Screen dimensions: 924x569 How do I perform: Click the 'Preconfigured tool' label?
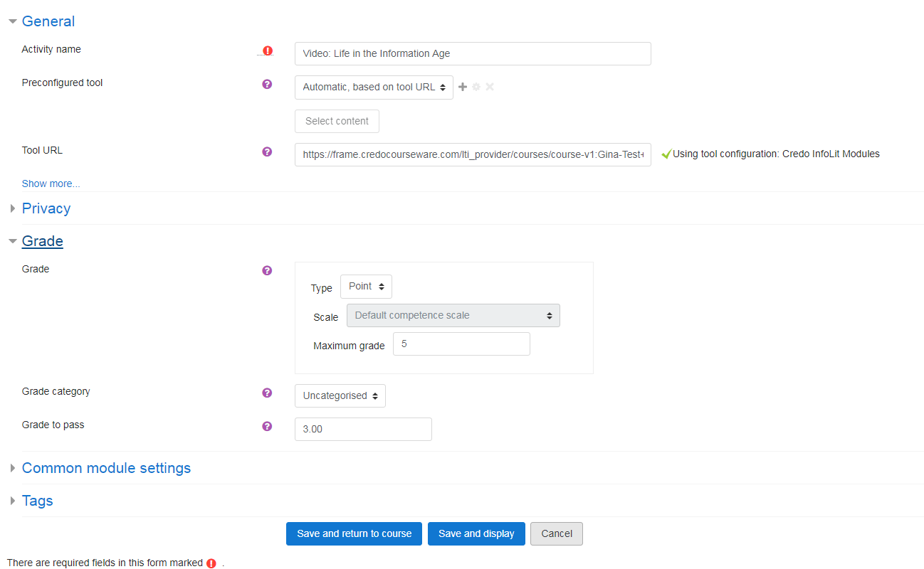click(62, 83)
